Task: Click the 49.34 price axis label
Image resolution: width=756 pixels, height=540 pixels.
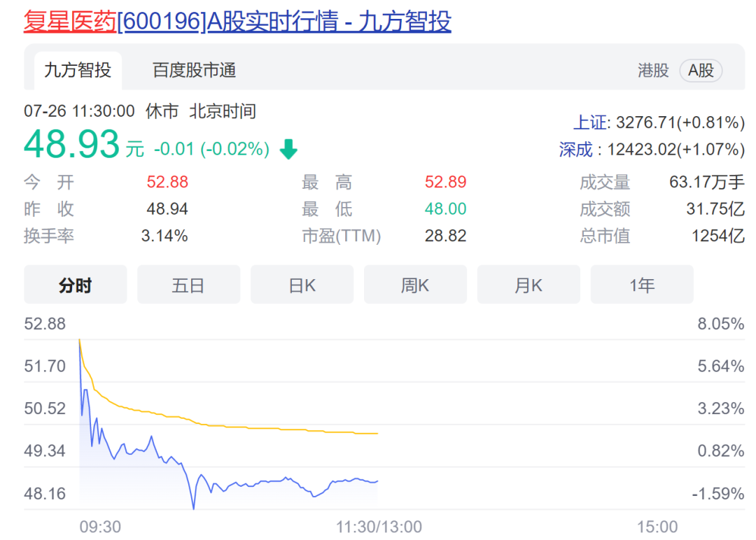Action: point(45,451)
